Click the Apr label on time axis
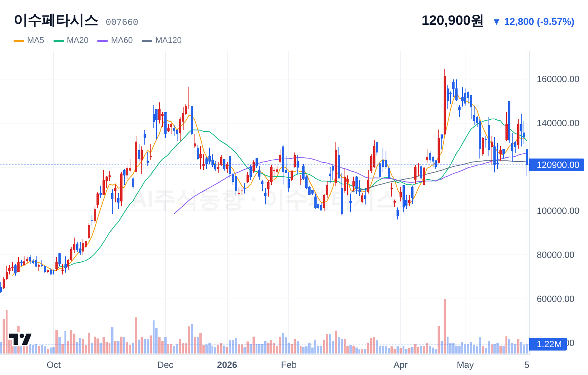 tap(401, 365)
